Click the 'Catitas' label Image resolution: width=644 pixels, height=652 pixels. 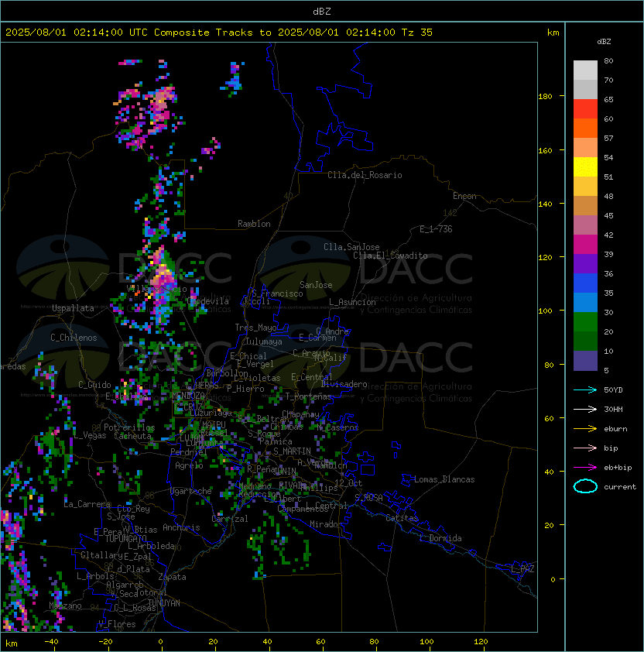click(402, 518)
